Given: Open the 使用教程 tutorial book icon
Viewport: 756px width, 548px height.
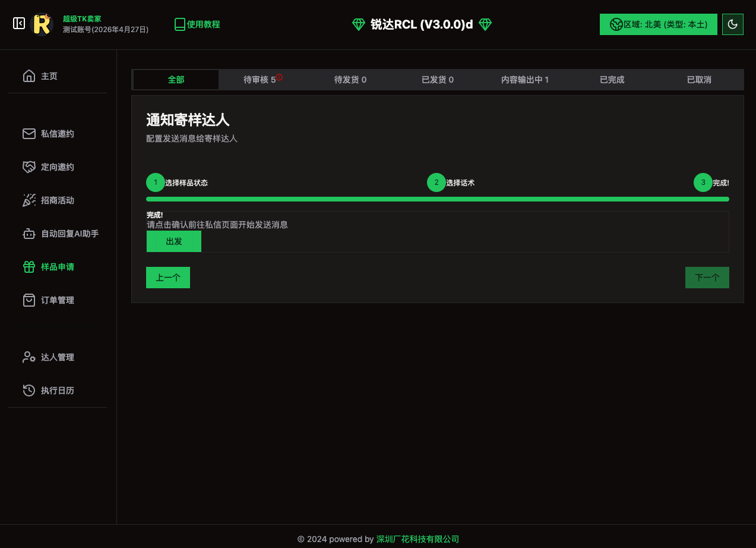Looking at the screenshot, I should point(180,24).
